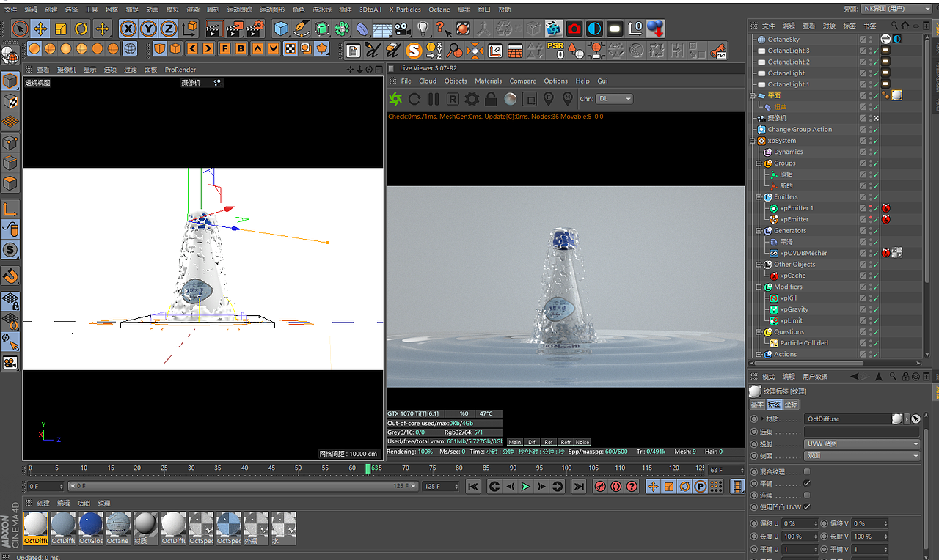Add a camera object from the toolbar
Screen dimensions: 939x560
click(x=402, y=29)
